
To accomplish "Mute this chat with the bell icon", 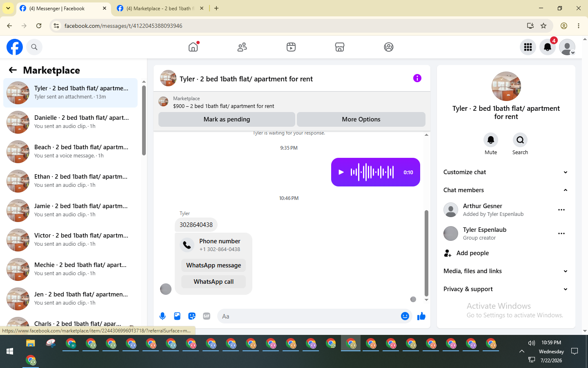I will 491,140.
